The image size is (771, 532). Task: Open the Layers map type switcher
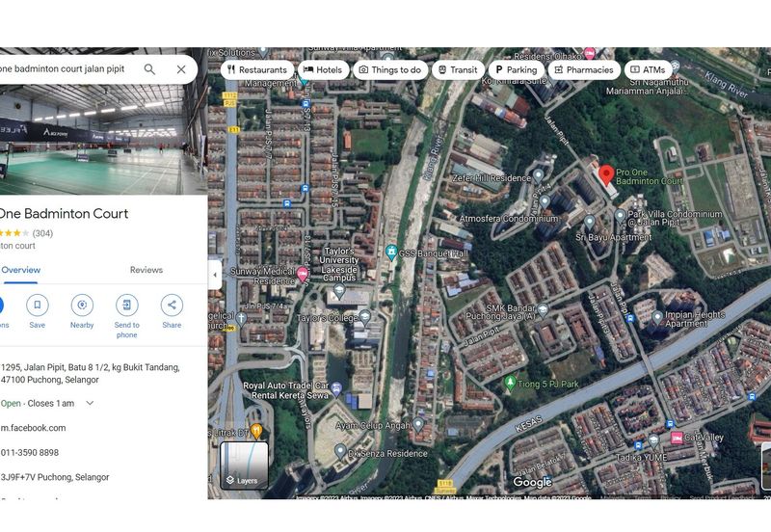pos(243,464)
